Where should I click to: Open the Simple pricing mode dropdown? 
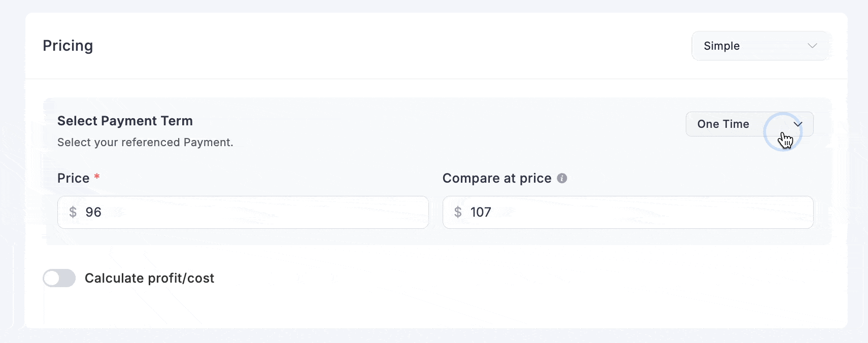coord(760,46)
